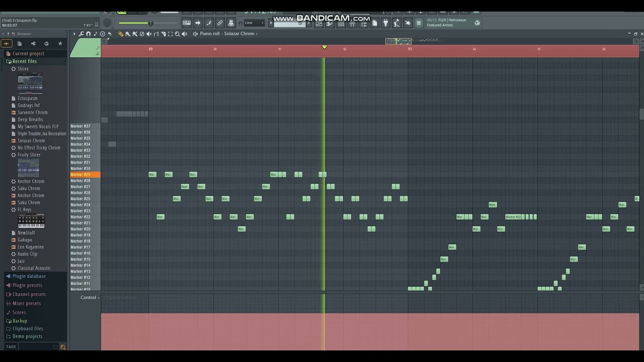
Task: Open the Slicex recent item
Action: pos(23,69)
